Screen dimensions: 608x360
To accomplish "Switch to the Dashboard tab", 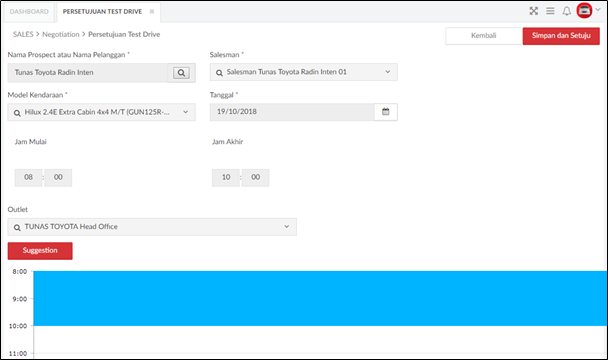I will 29,12.
